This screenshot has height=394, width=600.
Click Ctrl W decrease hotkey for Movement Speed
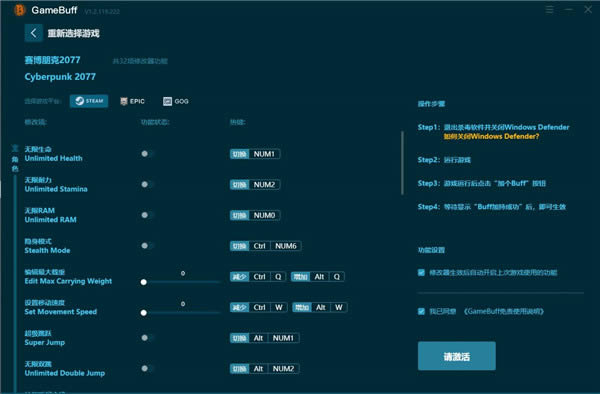tap(259, 307)
